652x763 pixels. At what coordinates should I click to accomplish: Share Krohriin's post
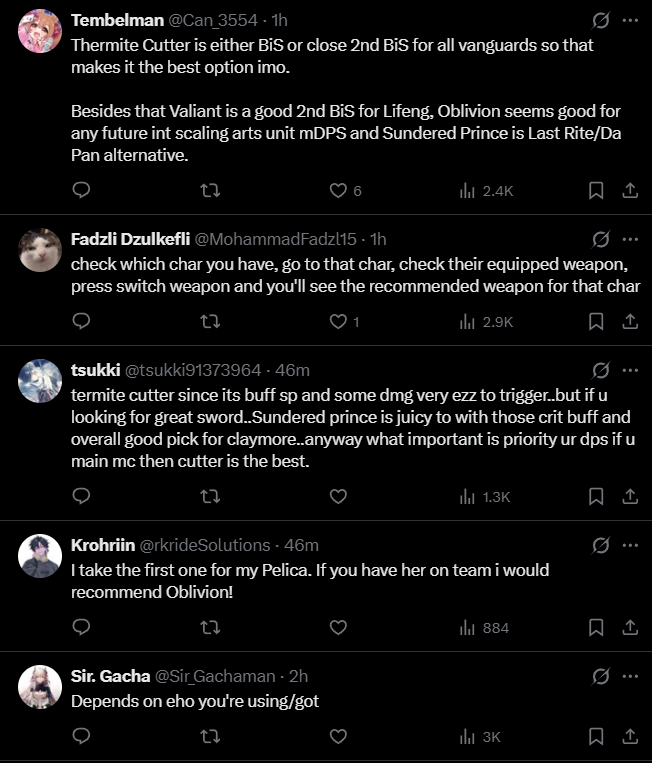point(630,627)
